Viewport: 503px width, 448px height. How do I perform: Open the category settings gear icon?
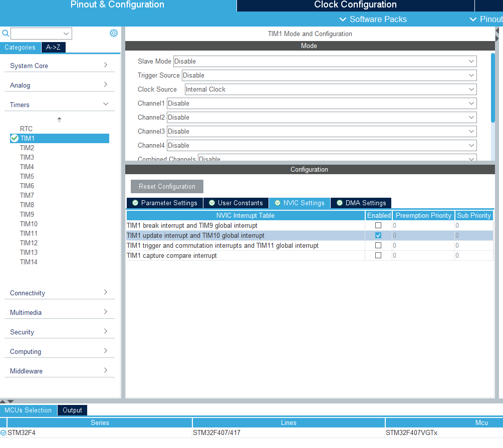tap(114, 33)
